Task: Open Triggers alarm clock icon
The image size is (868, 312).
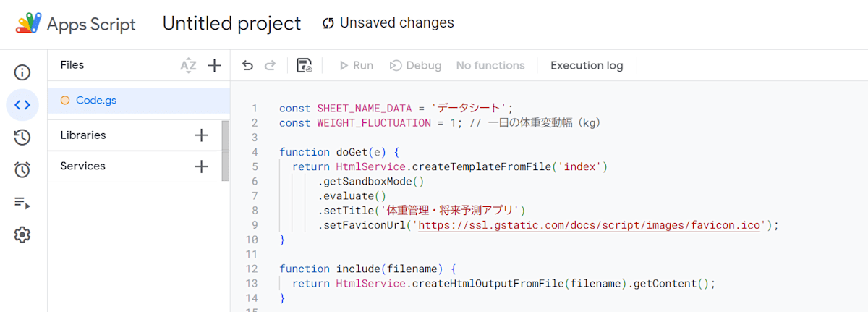Action: (22, 170)
